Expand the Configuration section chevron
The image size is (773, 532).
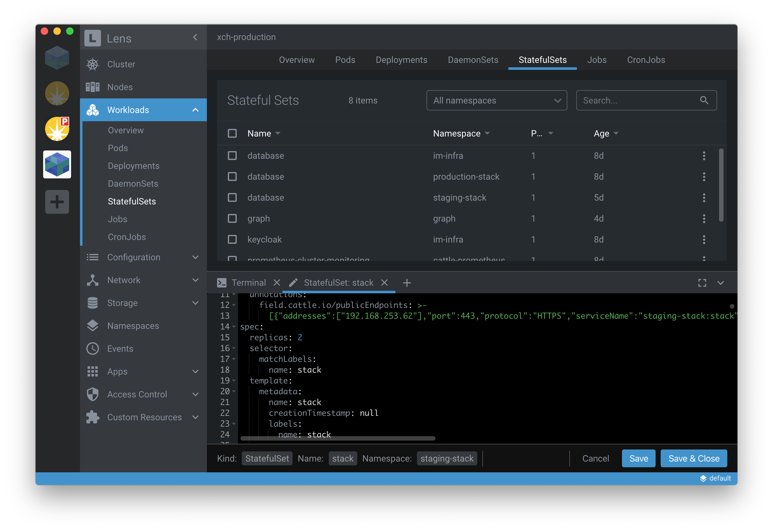[195, 257]
